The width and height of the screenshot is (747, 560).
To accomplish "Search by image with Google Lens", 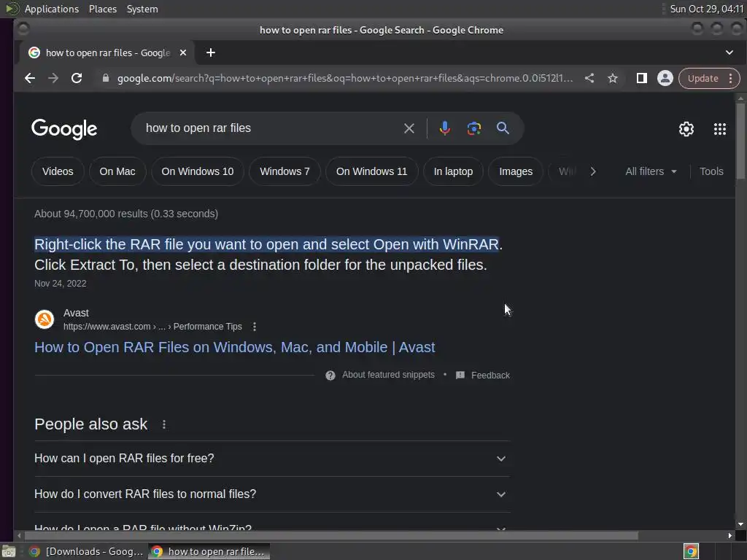I will [x=473, y=128].
